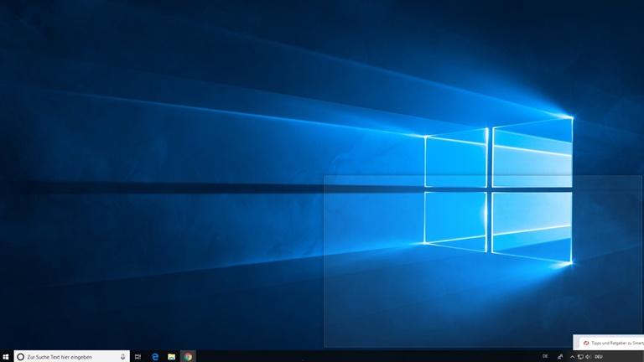Open the Windows Start menu
Image resolution: width=644 pixels, height=362 pixels.
[x=6, y=356]
